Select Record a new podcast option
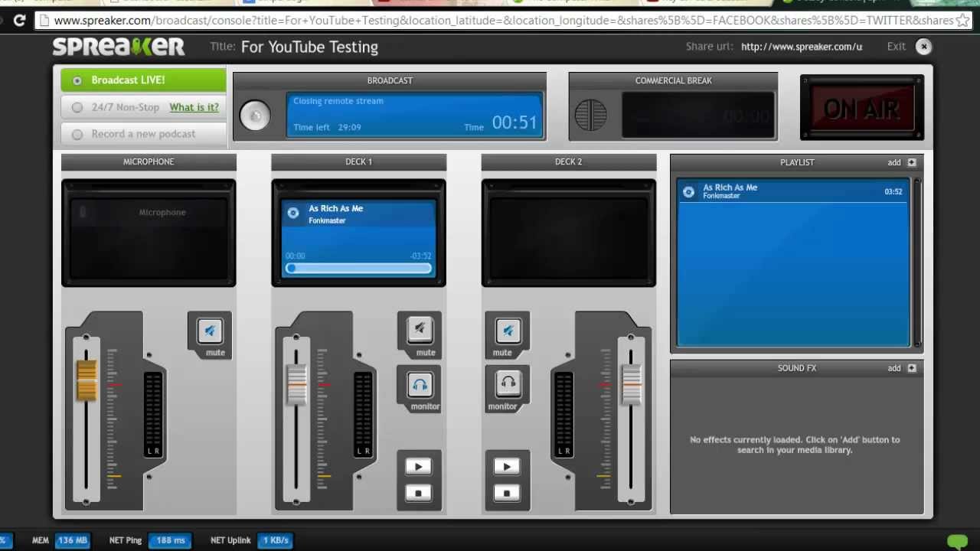The width and height of the screenshot is (980, 551). pos(144,134)
